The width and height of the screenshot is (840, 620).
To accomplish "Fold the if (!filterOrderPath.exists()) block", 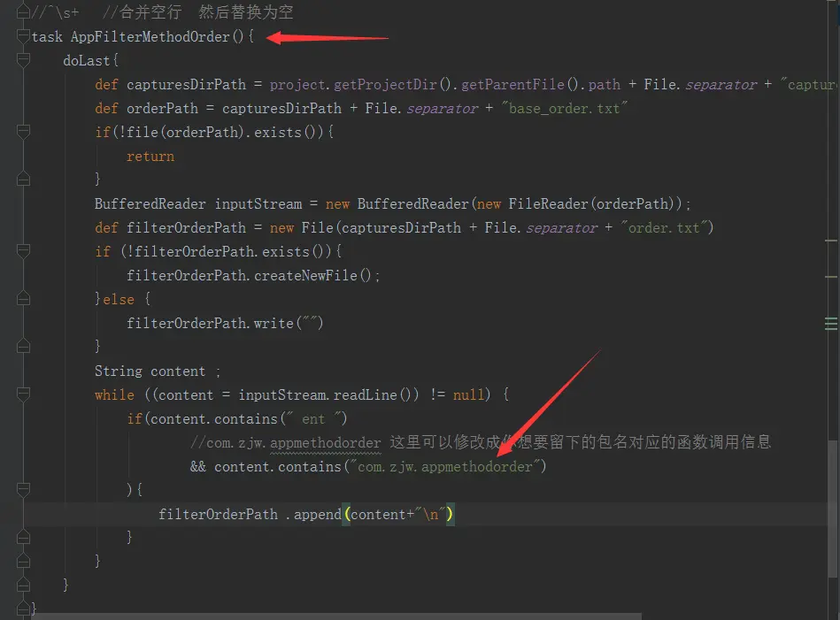I will point(23,251).
